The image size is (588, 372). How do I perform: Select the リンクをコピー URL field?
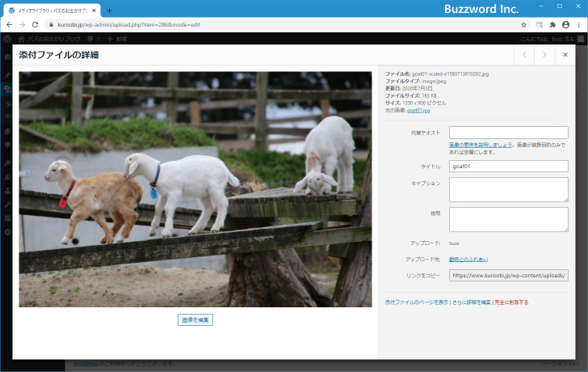point(508,276)
